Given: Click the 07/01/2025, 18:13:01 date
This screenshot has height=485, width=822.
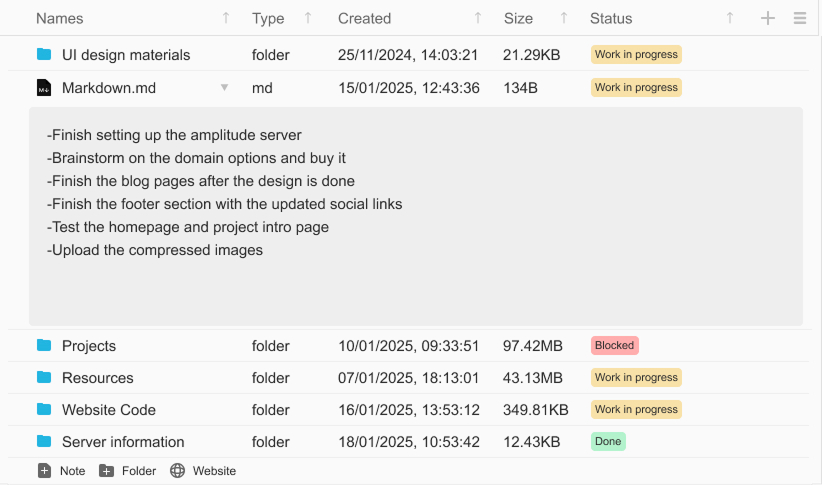Looking at the screenshot, I should pos(408,378).
